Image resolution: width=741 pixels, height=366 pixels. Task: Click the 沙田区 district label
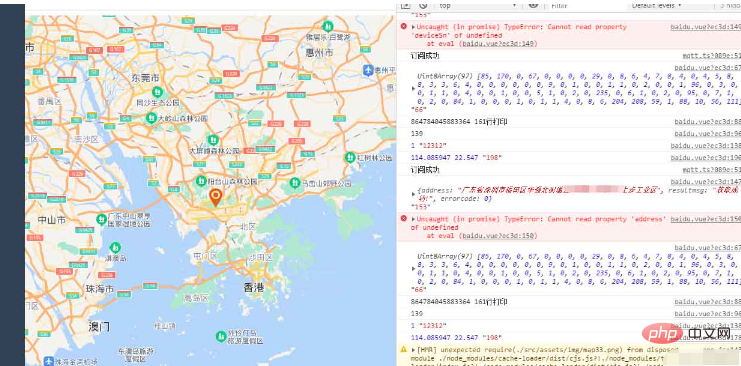[261, 257]
